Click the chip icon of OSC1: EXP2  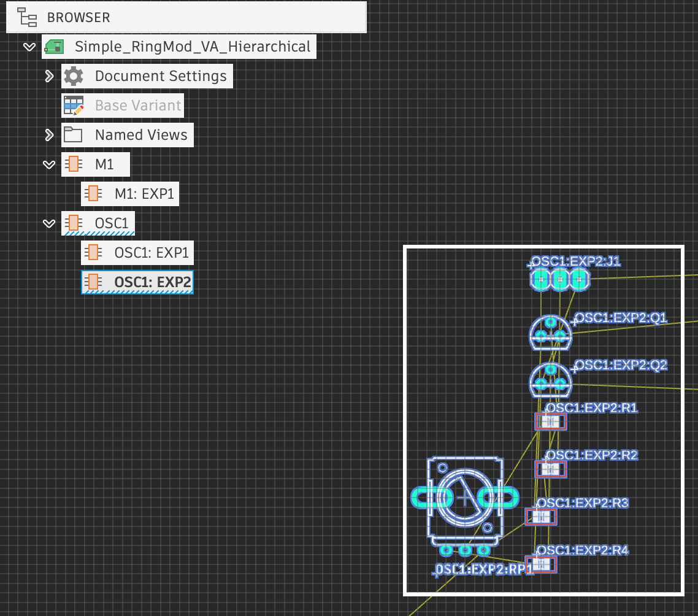(93, 282)
